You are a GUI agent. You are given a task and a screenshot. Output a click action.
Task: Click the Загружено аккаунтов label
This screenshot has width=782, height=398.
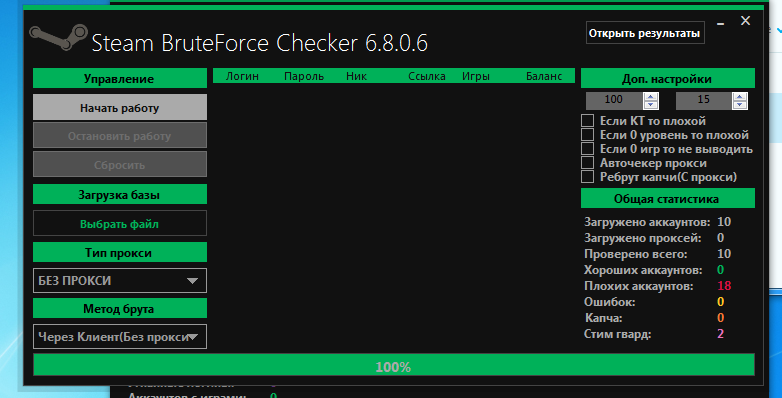pyautogui.click(x=647, y=221)
